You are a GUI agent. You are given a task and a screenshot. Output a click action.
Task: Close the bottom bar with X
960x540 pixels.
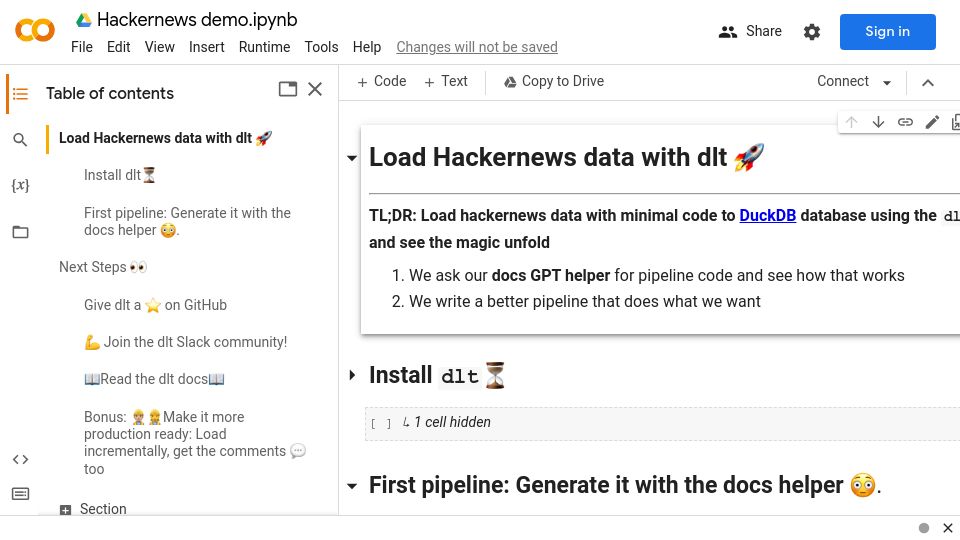click(948, 528)
